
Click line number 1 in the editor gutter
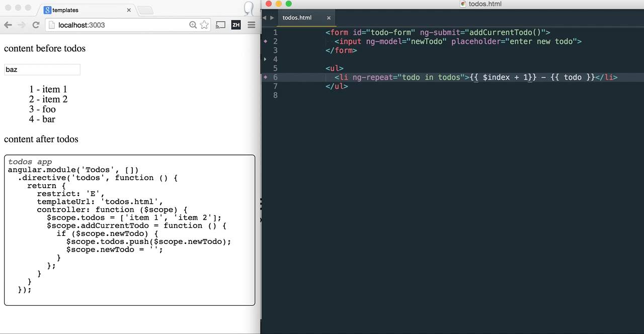point(275,32)
